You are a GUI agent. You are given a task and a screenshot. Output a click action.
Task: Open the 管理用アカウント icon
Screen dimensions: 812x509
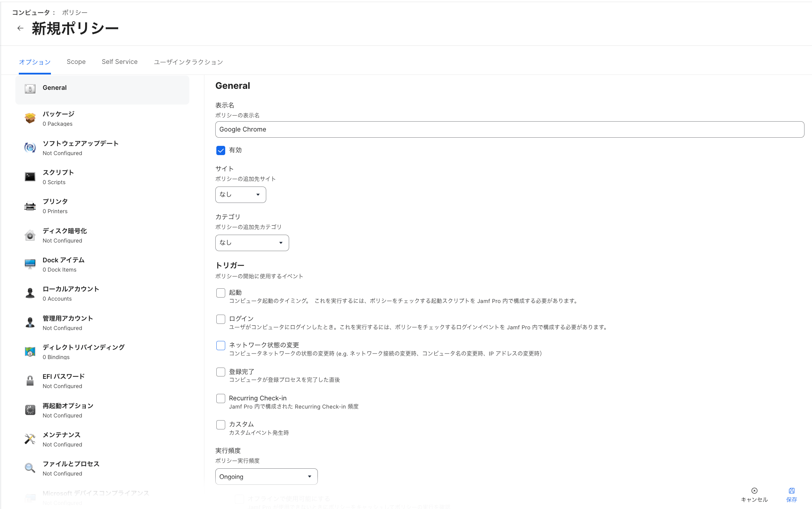(x=30, y=322)
